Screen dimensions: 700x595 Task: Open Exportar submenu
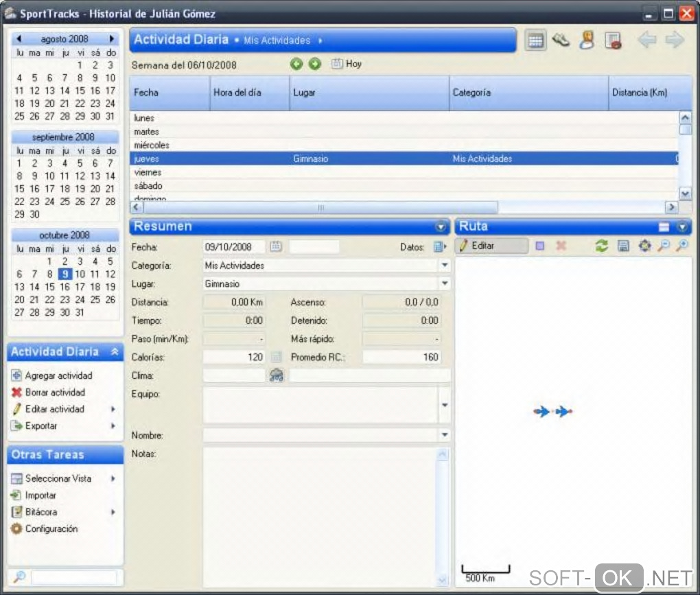tap(63, 425)
